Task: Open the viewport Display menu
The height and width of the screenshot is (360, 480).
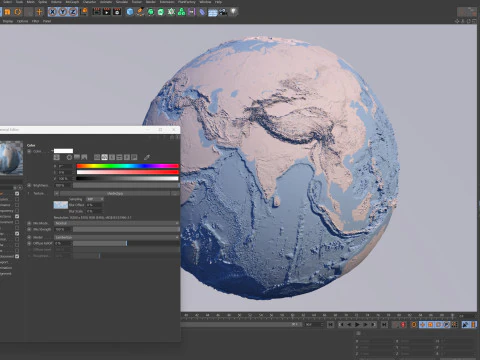Action: pos(8,21)
